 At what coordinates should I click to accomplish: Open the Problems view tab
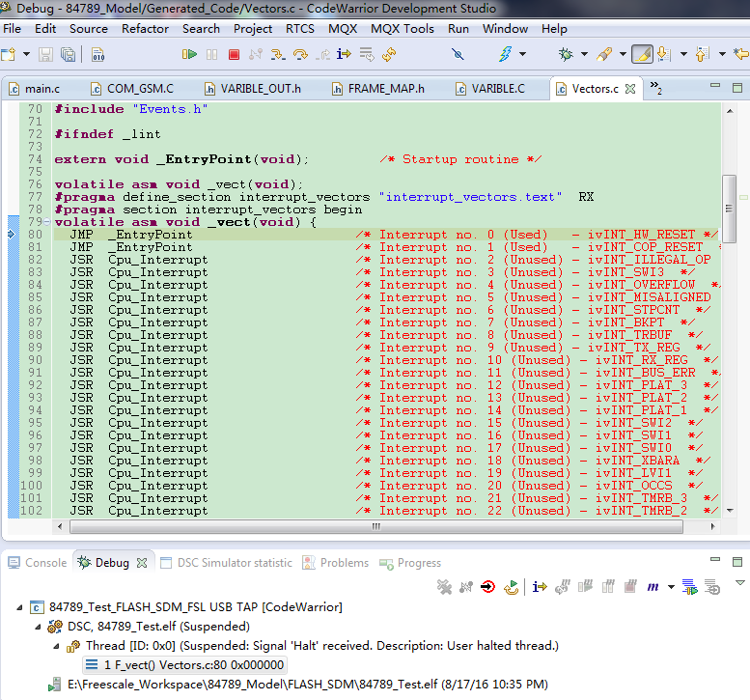click(336, 563)
